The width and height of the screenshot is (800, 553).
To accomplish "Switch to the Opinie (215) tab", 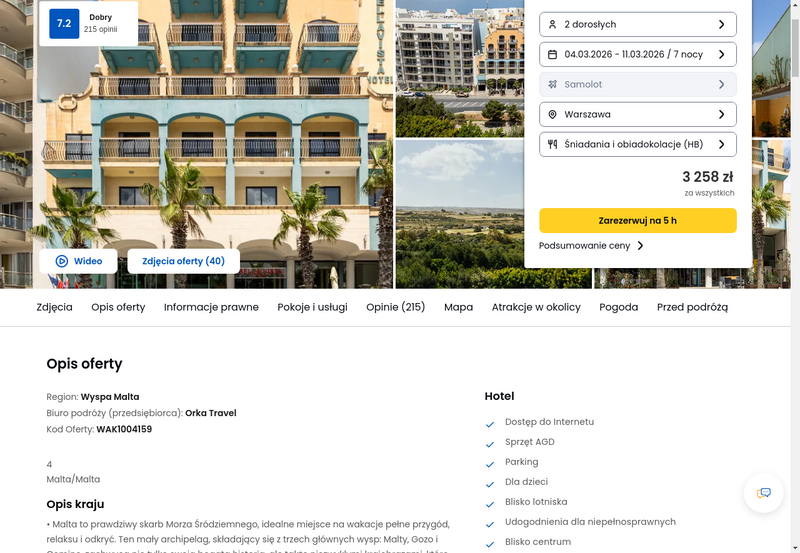I will [395, 307].
